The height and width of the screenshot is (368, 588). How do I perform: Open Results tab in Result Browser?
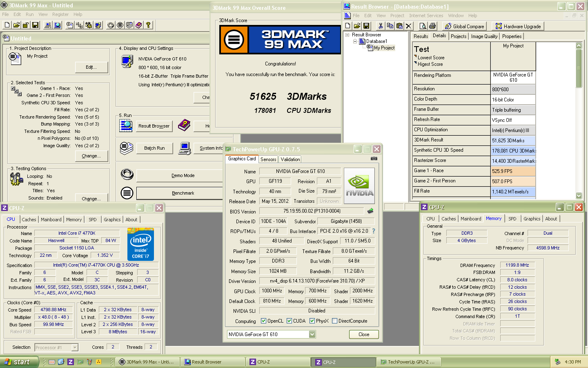point(421,36)
